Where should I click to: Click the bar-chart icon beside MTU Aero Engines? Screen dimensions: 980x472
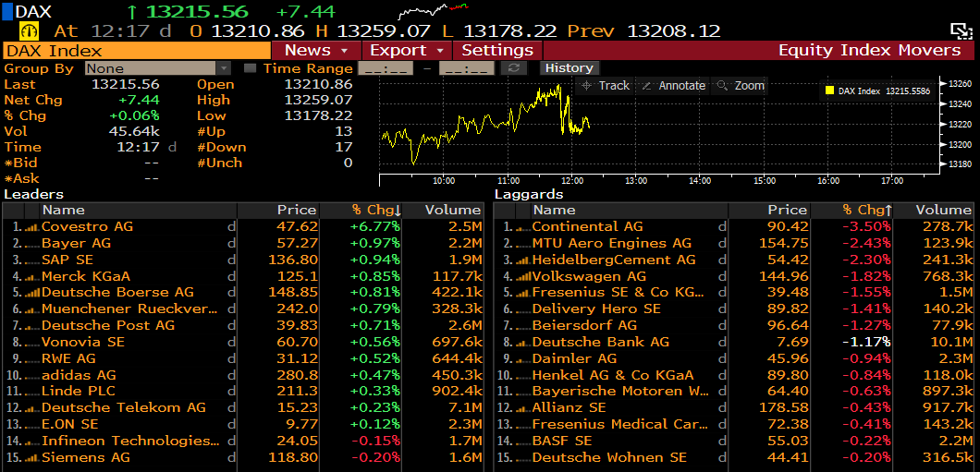click(x=522, y=244)
